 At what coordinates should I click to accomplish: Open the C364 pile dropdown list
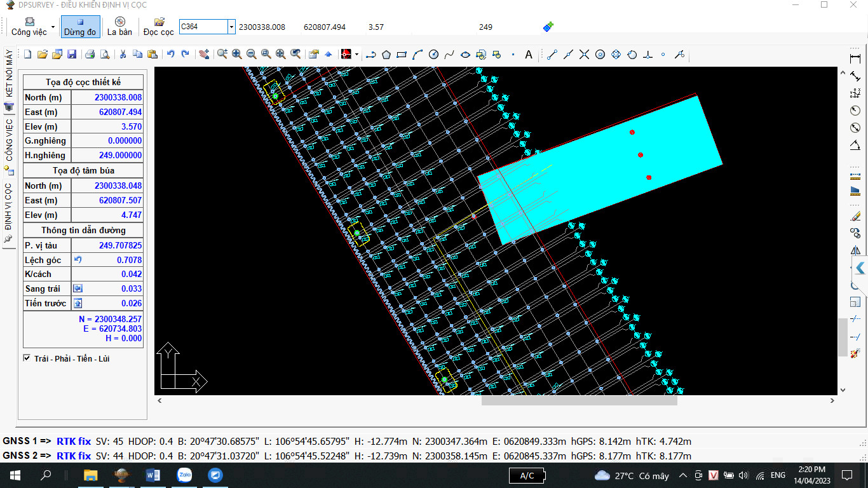231,27
